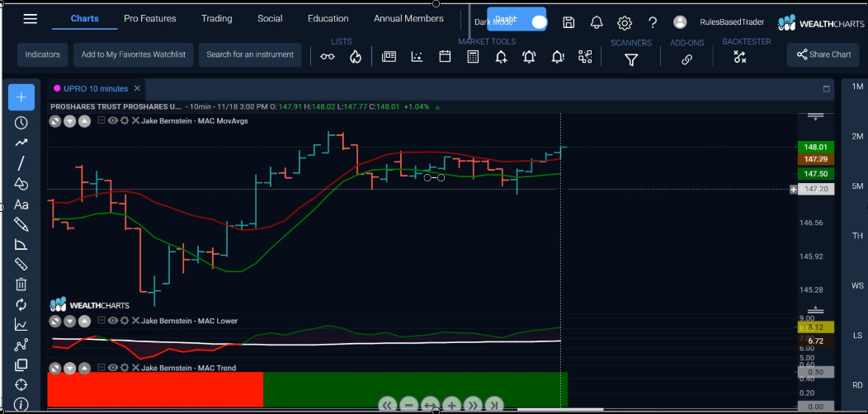
Task: Click the blue plus add chart button
Action: pos(21,97)
